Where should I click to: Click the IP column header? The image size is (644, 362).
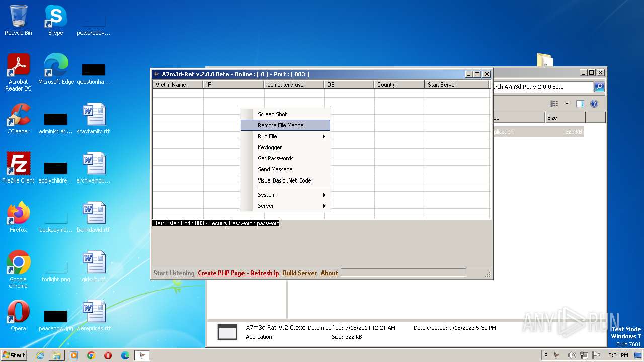click(x=234, y=85)
